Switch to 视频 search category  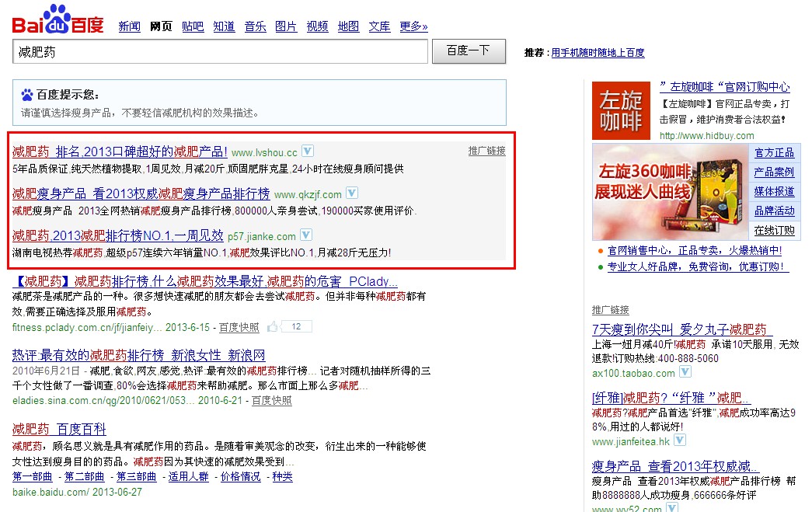tap(318, 26)
